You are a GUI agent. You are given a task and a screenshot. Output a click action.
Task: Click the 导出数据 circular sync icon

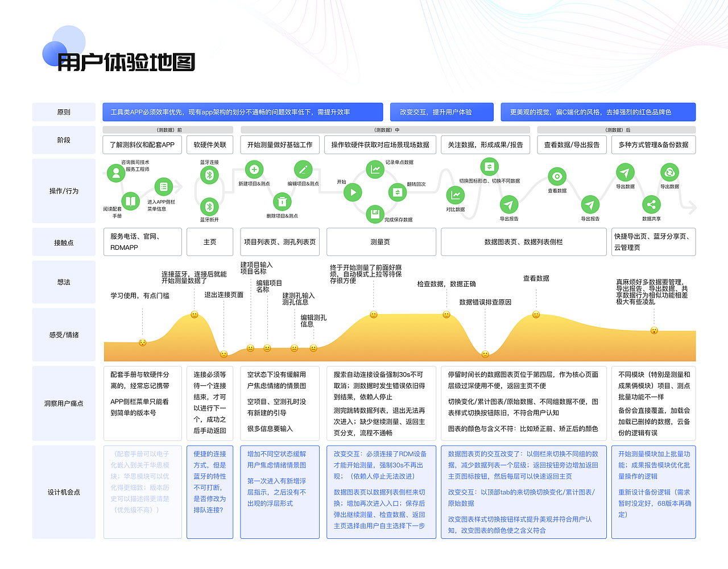point(669,172)
